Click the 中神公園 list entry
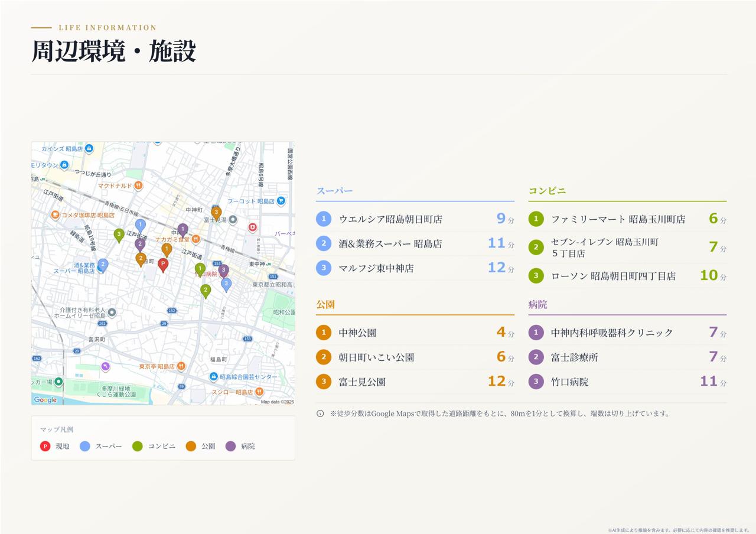The height and width of the screenshot is (534, 756). (415, 333)
